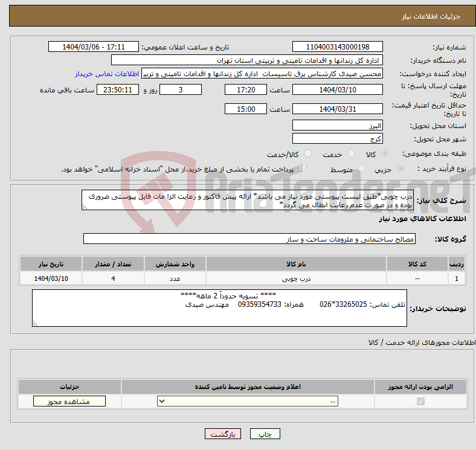Click the resize handle of buyer notes textarea
The image size is (476, 450).
35,324
